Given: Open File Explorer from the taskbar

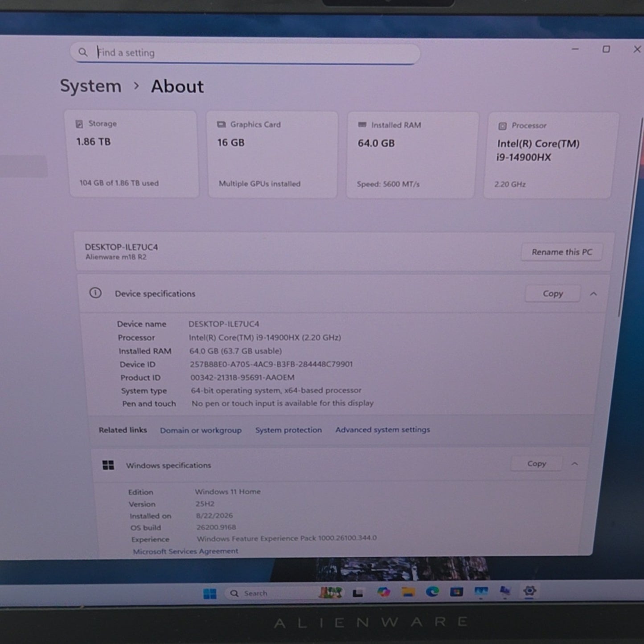Looking at the screenshot, I should click(408, 592).
